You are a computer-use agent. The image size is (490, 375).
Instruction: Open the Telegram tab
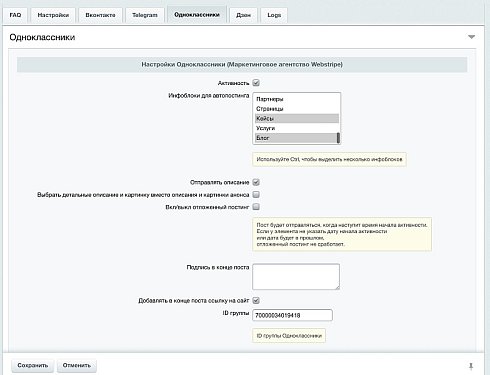coord(145,15)
